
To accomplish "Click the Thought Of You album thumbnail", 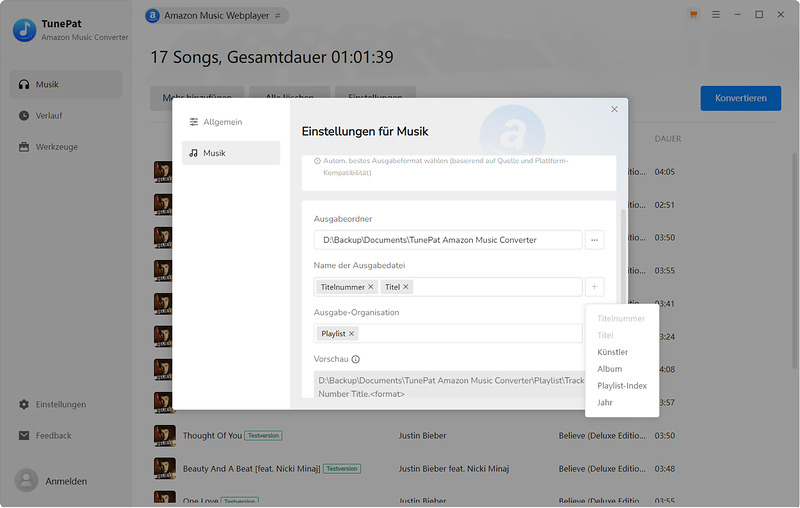I will tap(164, 436).
